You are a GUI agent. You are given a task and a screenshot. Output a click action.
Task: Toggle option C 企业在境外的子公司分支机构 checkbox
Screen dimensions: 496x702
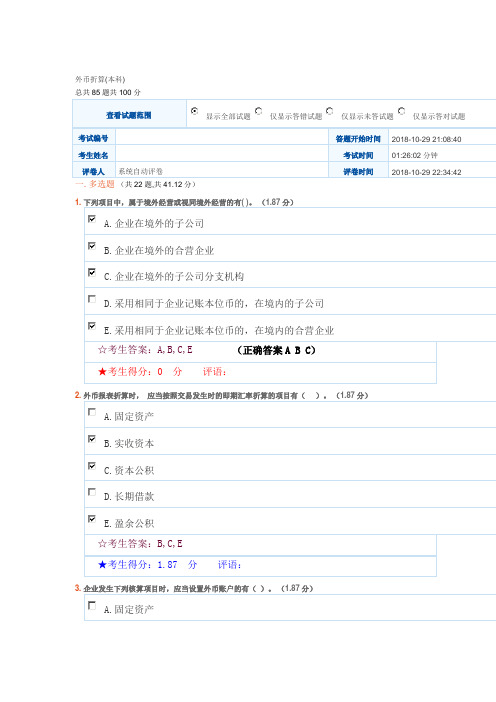92,272
